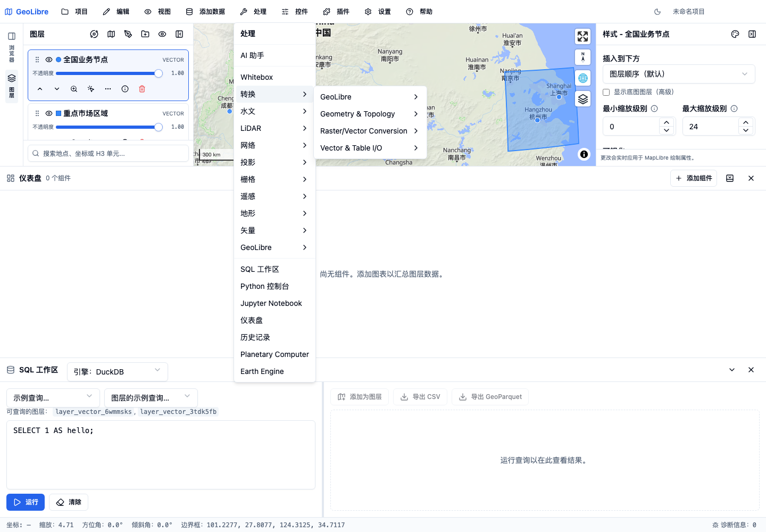Click 添加为图层 button
766x532 pixels.
tap(360, 397)
